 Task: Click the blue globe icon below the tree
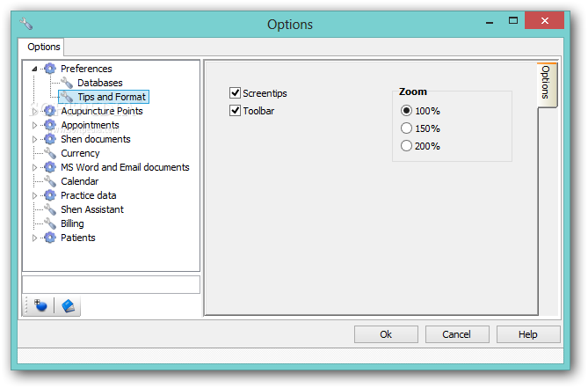coord(40,305)
